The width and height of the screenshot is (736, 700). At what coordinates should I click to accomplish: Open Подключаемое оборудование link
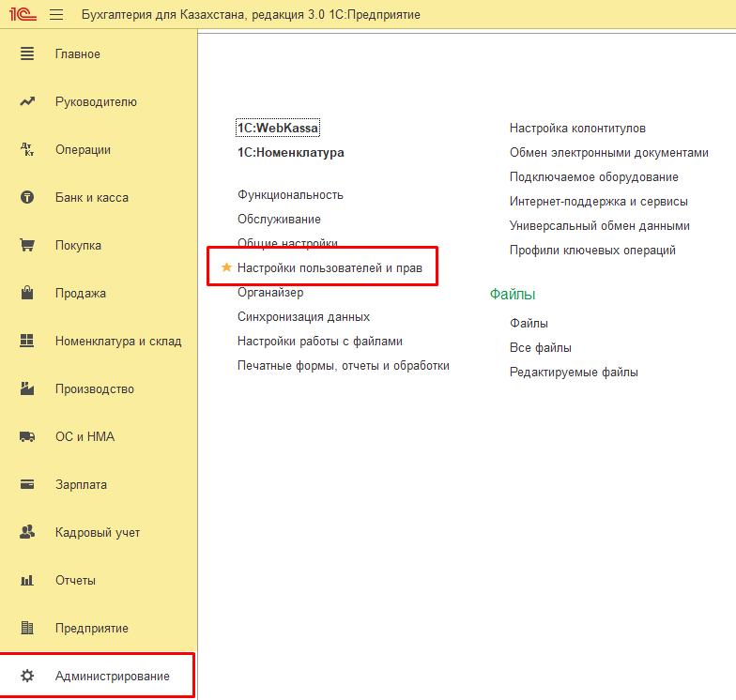coord(593,177)
